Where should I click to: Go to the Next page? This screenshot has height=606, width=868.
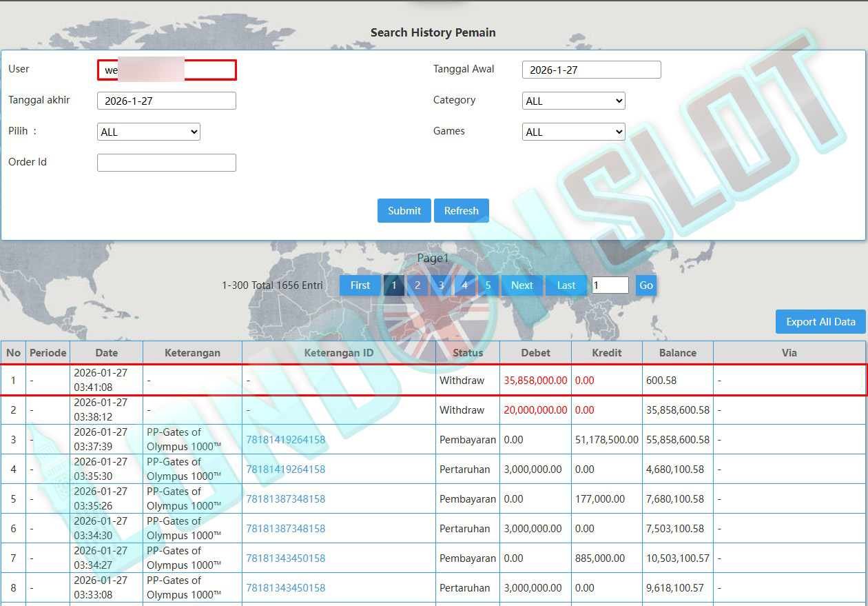click(521, 285)
